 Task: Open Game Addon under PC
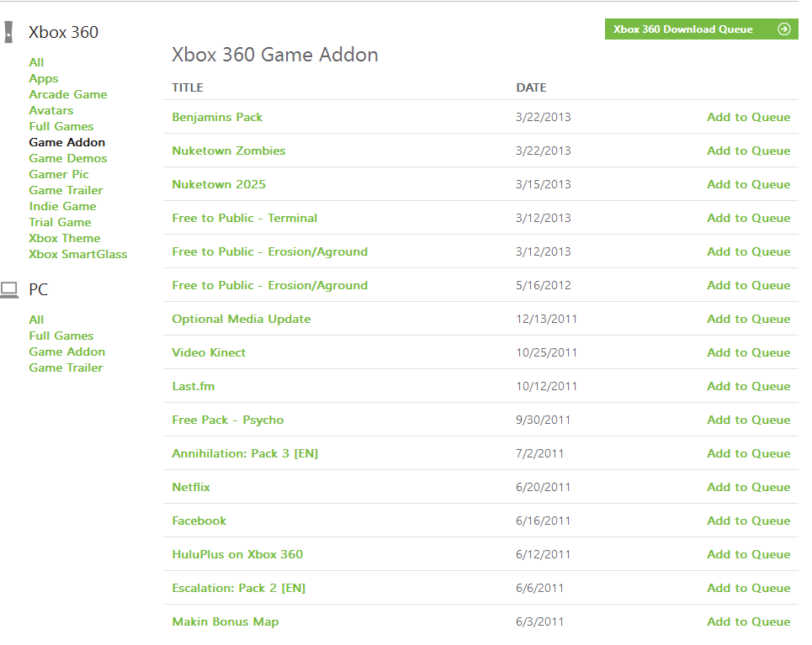coord(66,352)
